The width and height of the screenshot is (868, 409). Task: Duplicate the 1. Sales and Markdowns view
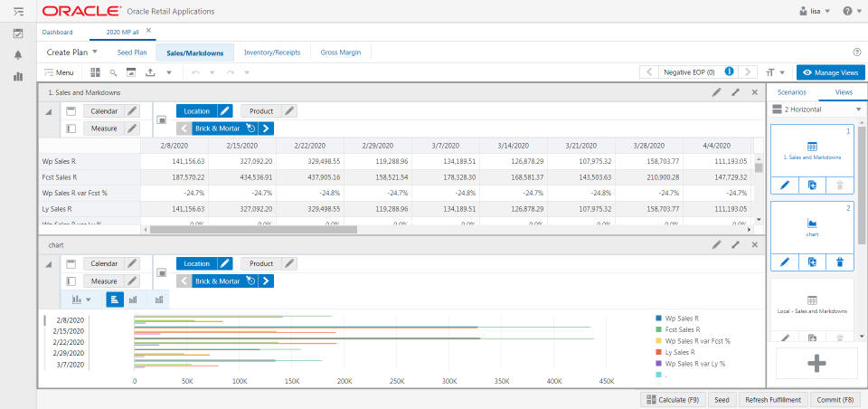[x=812, y=185]
